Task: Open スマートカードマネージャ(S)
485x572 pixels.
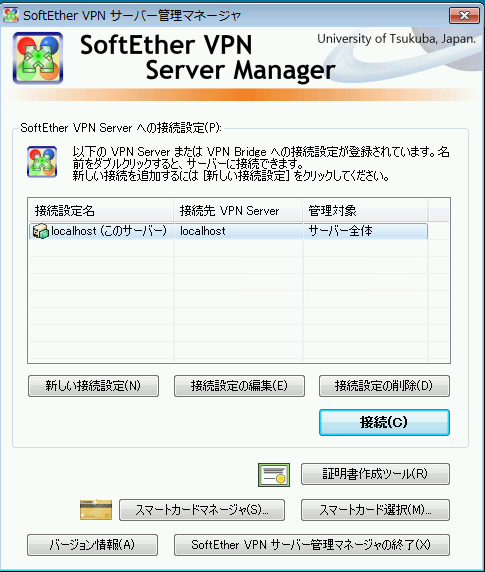Action: click(202, 510)
